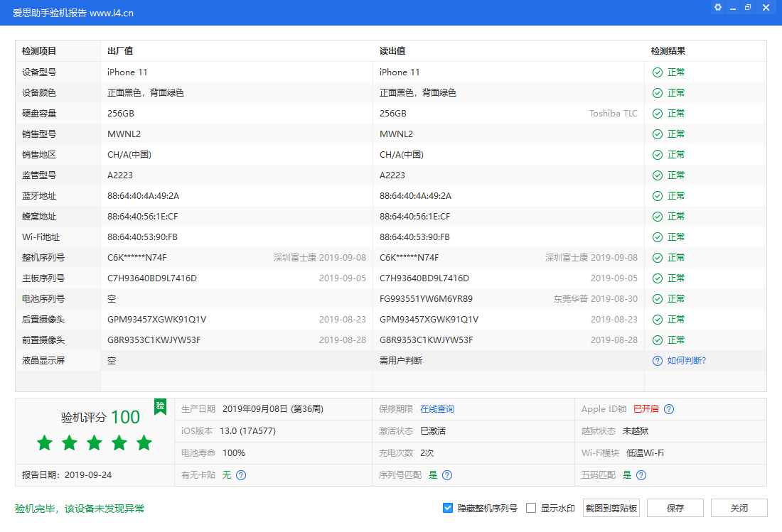Click 报告日期: 2019-09-24 text
The height and width of the screenshot is (532, 782).
click(x=67, y=474)
